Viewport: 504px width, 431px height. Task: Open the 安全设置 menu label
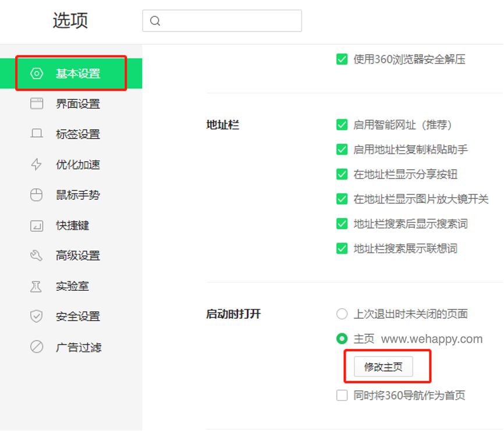pos(78,316)
